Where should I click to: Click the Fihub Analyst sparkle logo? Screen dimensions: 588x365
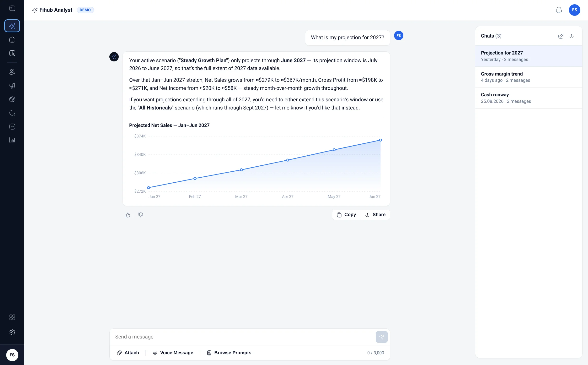35,10
